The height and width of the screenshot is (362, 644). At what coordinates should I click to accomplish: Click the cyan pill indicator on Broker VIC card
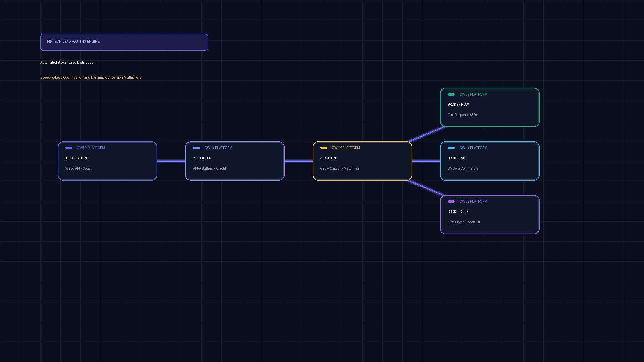coord(451,148)
